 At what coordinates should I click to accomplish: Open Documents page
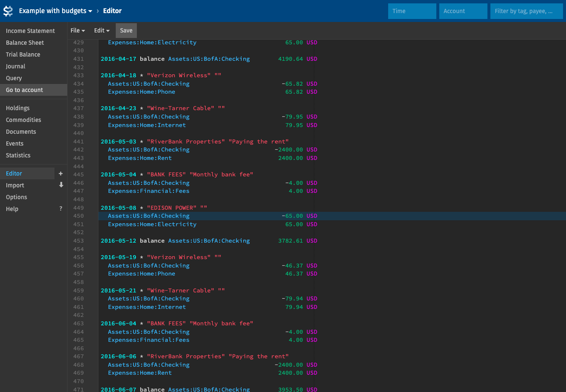pos(21,132)
